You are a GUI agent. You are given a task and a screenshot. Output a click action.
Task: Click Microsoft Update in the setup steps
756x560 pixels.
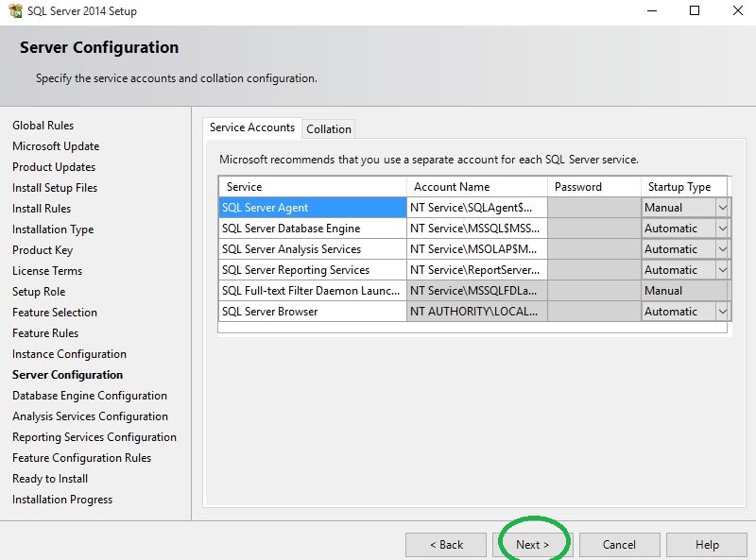point(56,146)
